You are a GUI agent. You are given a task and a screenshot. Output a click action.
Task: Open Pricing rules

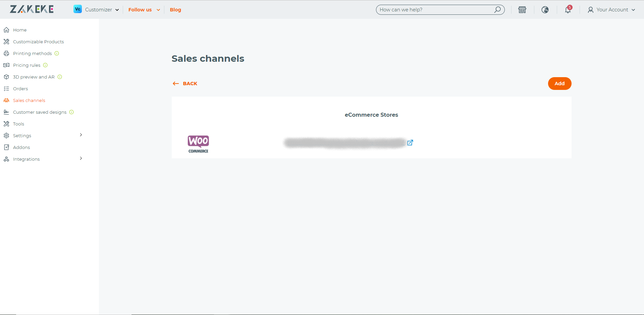[26, 65]
